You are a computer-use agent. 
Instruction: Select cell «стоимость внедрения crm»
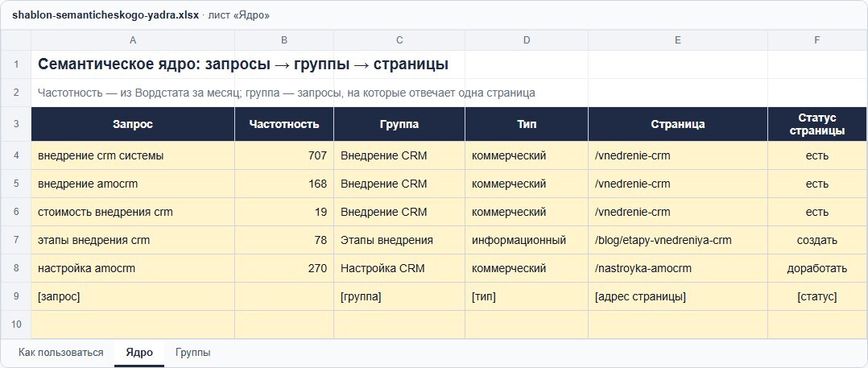point(133,212)
